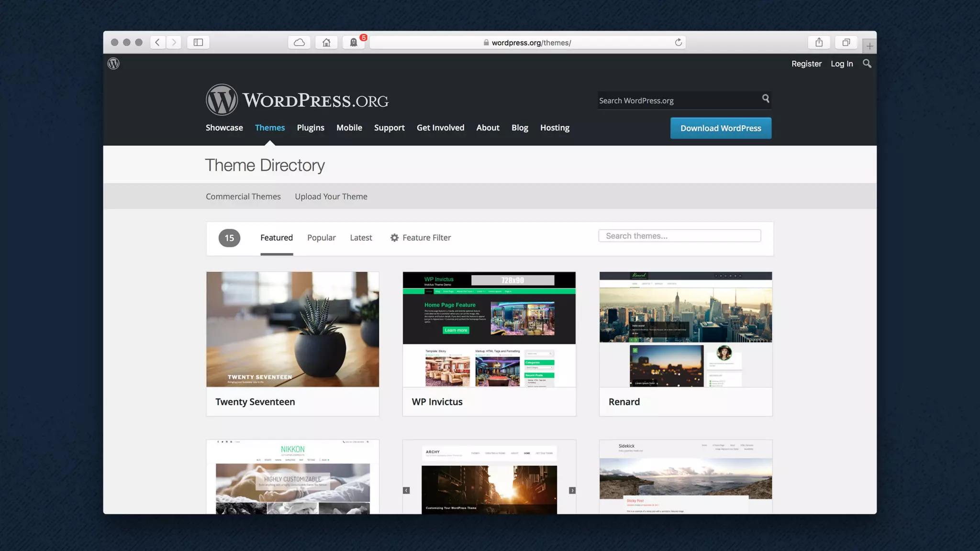Follow the Commercial Themes link
Screen dimensions: 980x551
pos(243,197)
